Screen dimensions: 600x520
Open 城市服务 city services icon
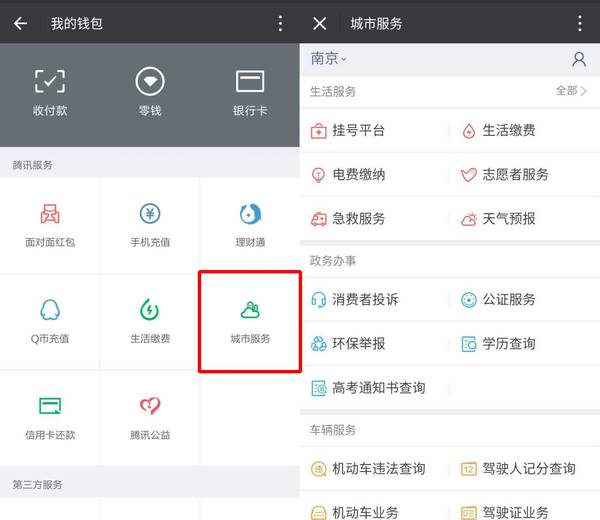tap(250, 310)
